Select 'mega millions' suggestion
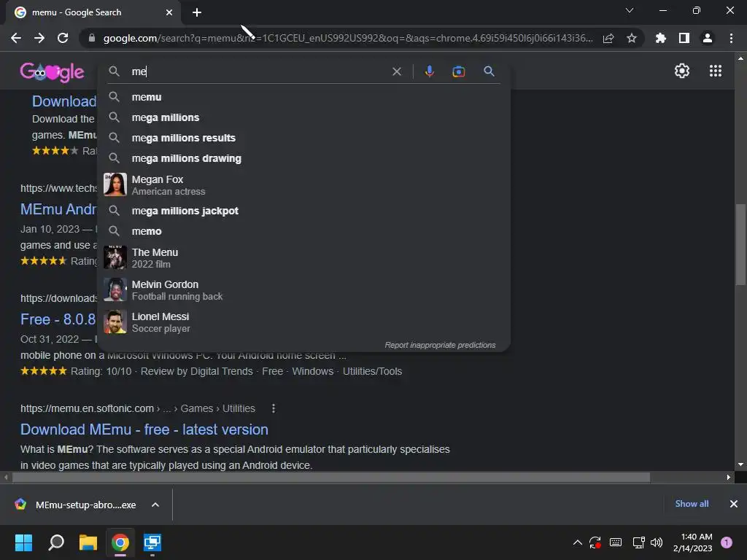 point(303,117)
